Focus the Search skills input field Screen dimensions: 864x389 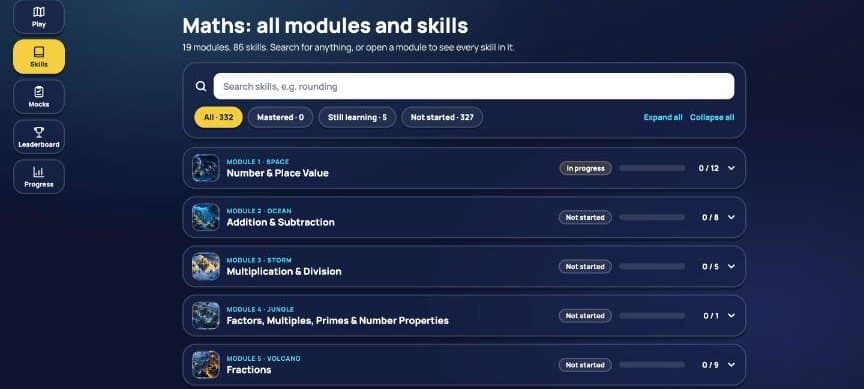click(474, 87)
